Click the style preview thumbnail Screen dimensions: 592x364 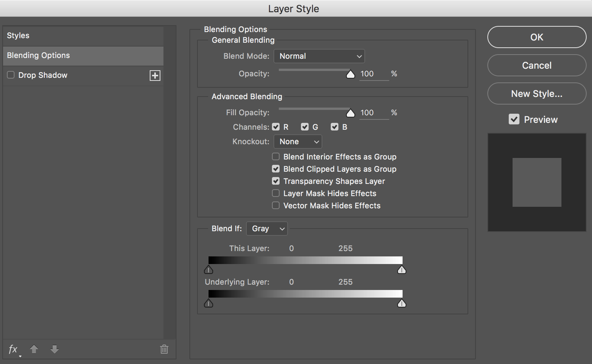(x=537, y=182)
